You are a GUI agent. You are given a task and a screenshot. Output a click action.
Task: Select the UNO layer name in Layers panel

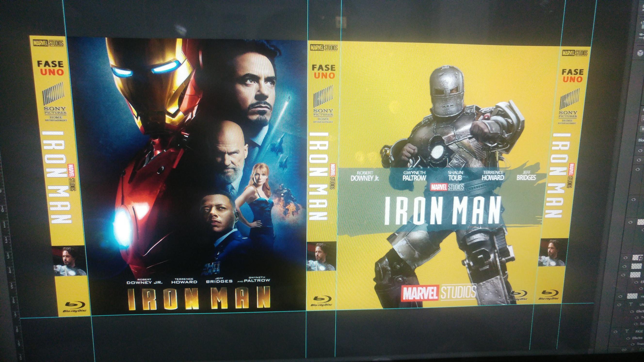tap(642, 305)
